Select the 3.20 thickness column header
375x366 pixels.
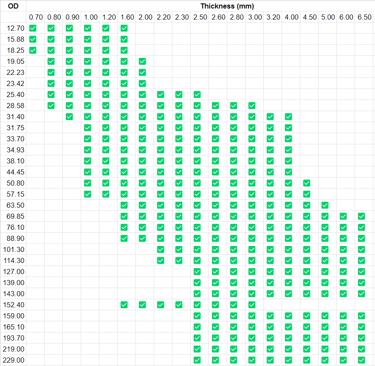[x=273, y=17]
